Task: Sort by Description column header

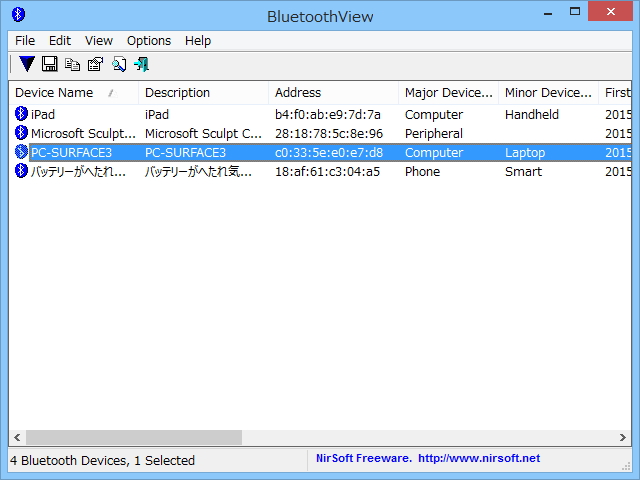Action: pos(203,93)
